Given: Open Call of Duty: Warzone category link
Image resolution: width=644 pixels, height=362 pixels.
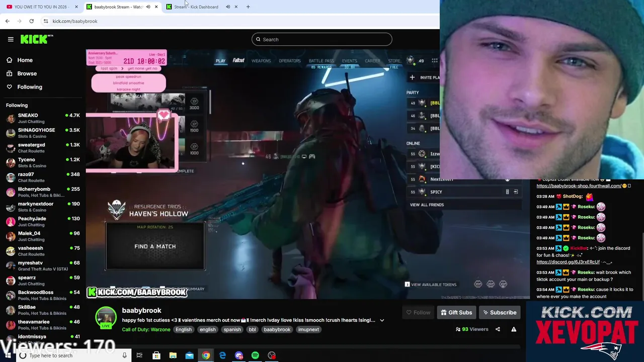Looking at the screenshot, I should tap(146, 329).
